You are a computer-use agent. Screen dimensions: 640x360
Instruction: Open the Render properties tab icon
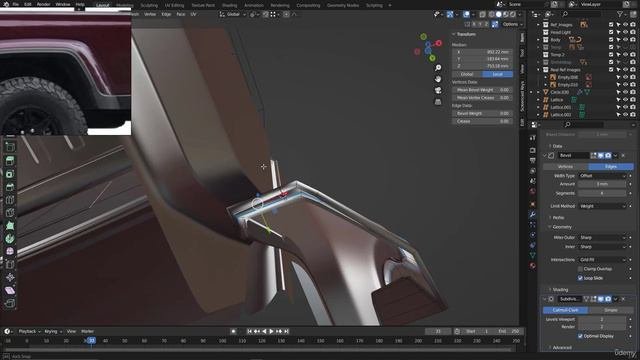click(532, 150)
